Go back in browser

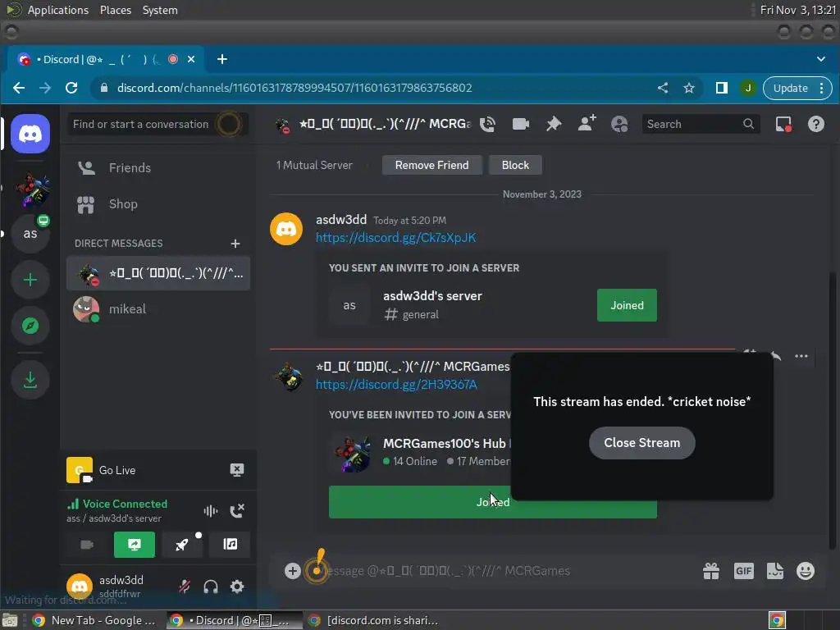pos(19,88)
